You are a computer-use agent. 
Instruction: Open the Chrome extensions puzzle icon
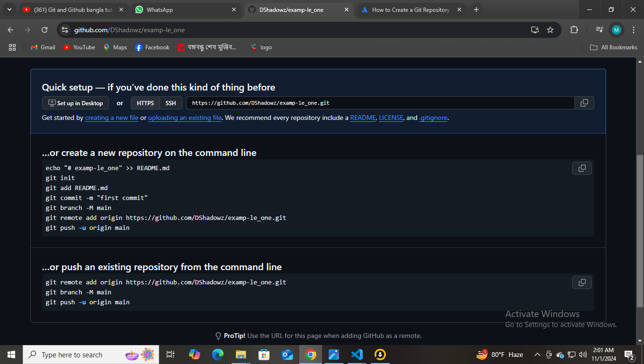[x=574, y=30]
